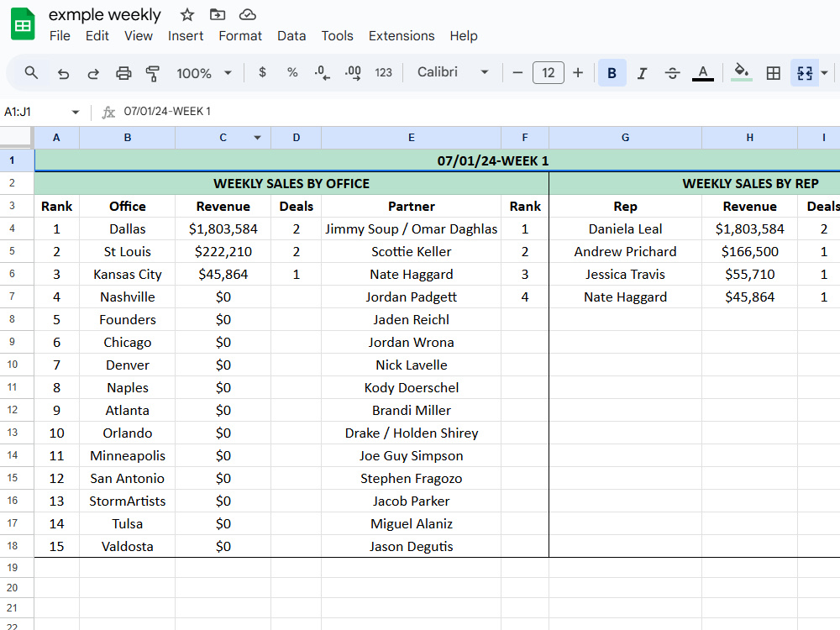The image size is (840, 630).
Task: Star the exmple weekly document
Action: point(187,15)
